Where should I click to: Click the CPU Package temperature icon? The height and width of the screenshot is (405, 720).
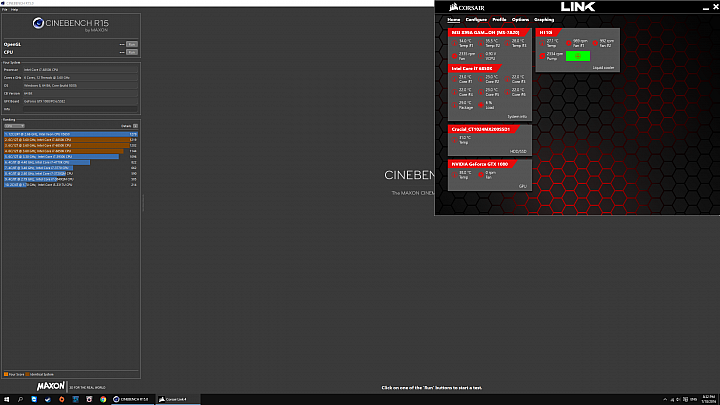pyautogui.click(x=455, y=105)
